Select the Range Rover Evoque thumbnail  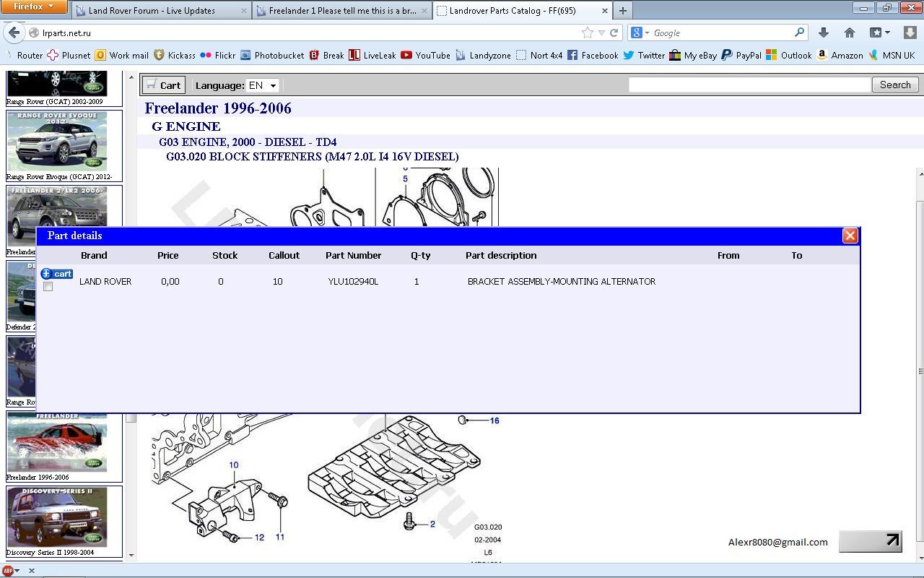coord(57,141)
